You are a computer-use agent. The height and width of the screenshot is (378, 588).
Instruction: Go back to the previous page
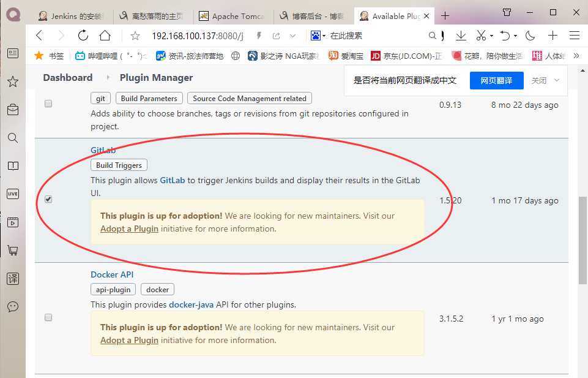click(39, 36)
